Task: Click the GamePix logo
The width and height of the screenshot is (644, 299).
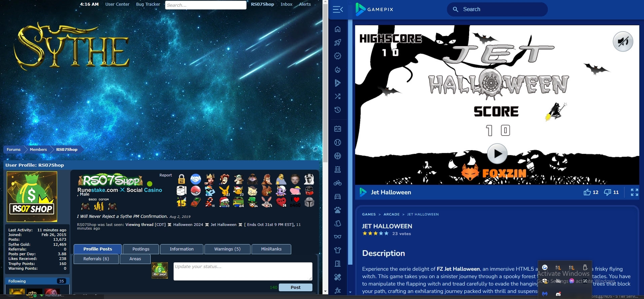Action: coord(374,9)
